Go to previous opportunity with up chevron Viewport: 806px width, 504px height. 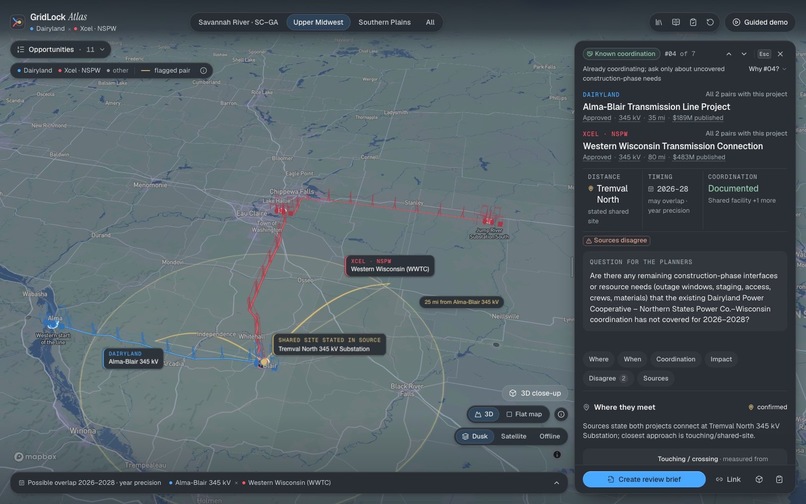tap(728, 54)
